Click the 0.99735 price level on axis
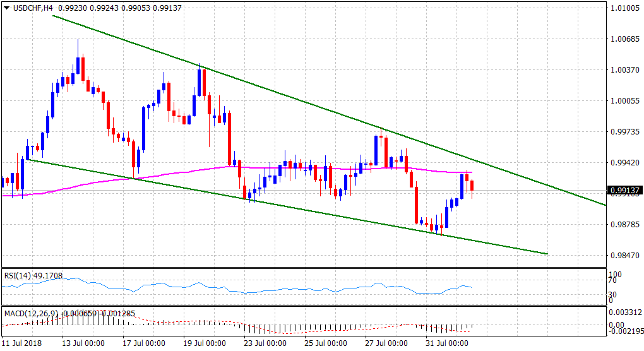Screen dimensions: 644x351 coord(624,131)
